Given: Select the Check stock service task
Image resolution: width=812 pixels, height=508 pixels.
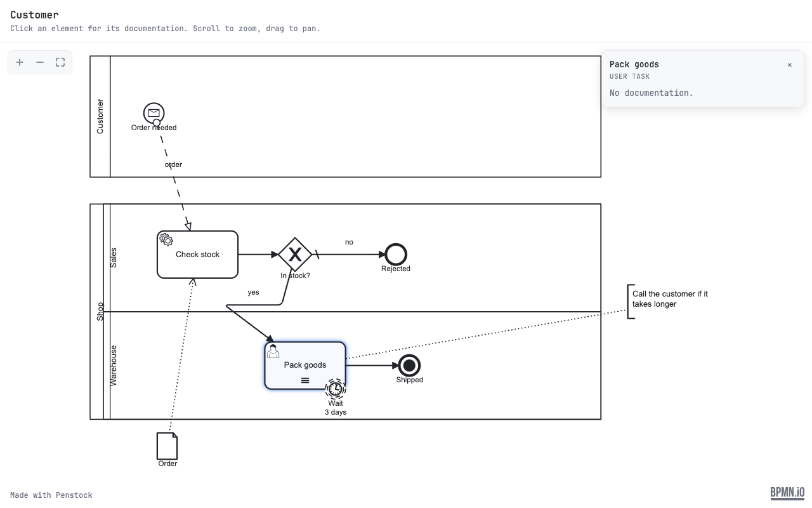Looking at the screenshot, I should 198,255.
